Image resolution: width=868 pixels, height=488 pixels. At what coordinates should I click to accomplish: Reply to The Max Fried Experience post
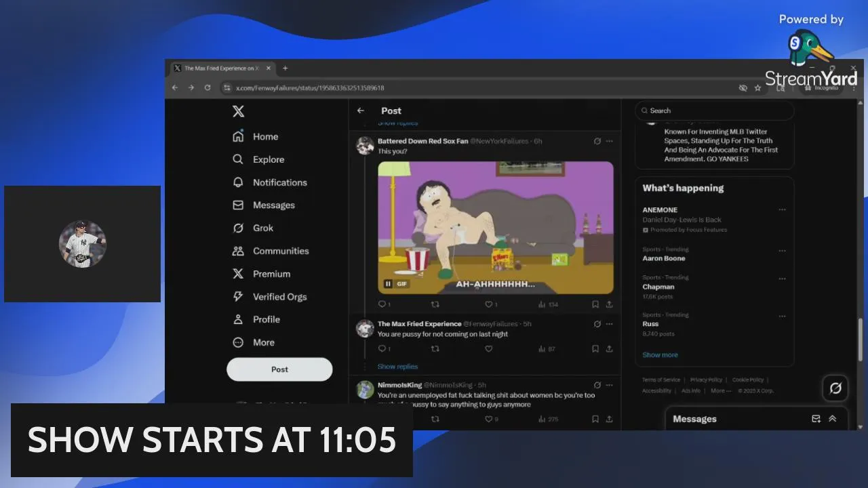point(383,348)
